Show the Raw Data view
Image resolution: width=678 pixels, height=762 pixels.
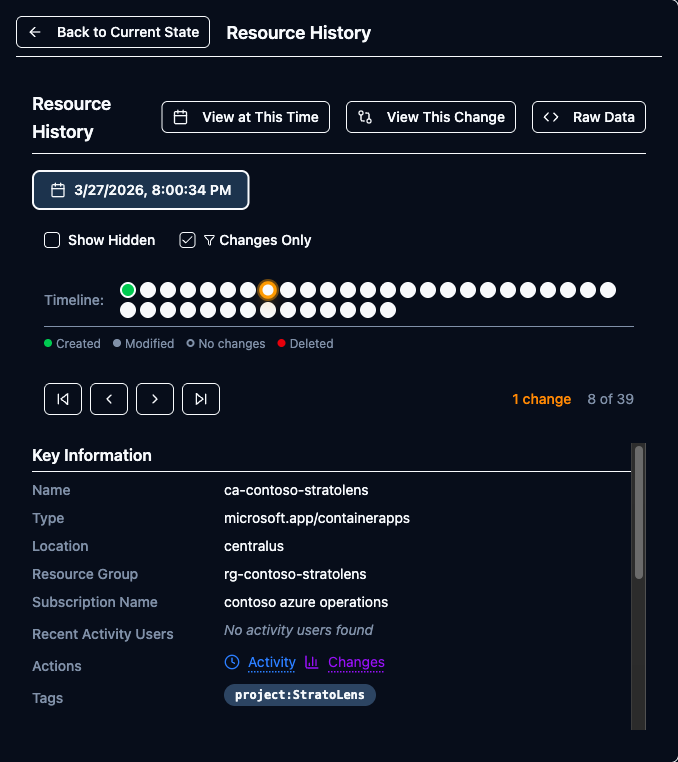pos(589,117)
